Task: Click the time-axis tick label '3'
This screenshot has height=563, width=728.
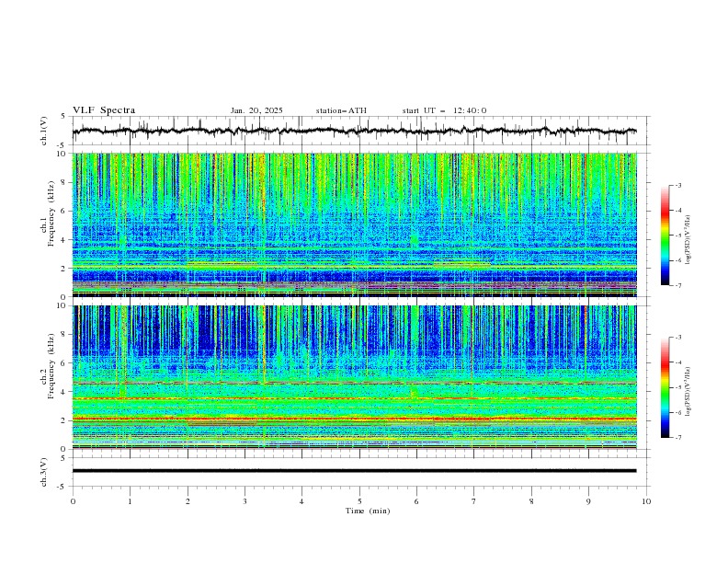Action: pyautogui.click(x=245, y=501)
